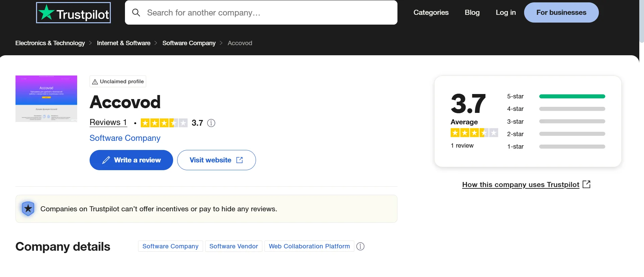Select the Software Vendor tag
The image size is (644, 277).
pyautogui.click(x=234, y=246)
